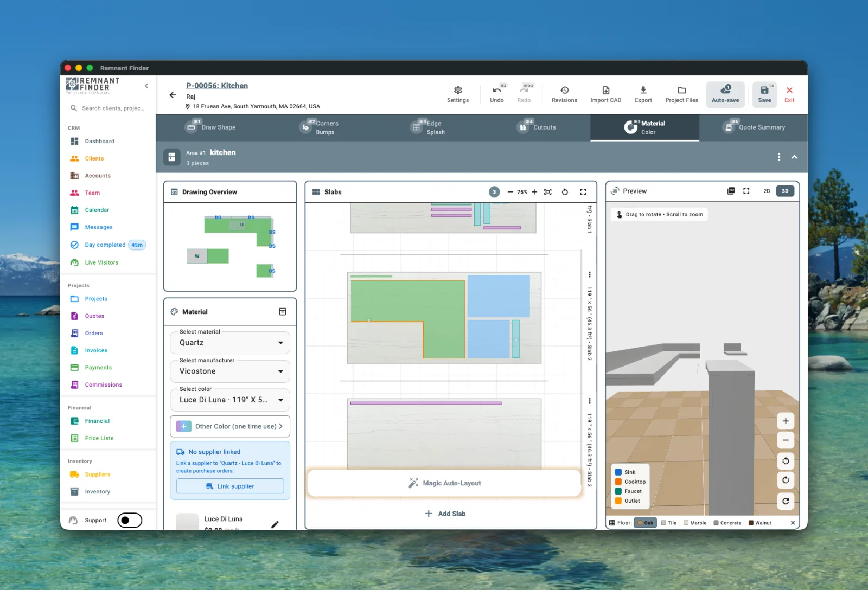Click the Link supplier button
This screenshot has height=590, width=868.
click(230, 486)
